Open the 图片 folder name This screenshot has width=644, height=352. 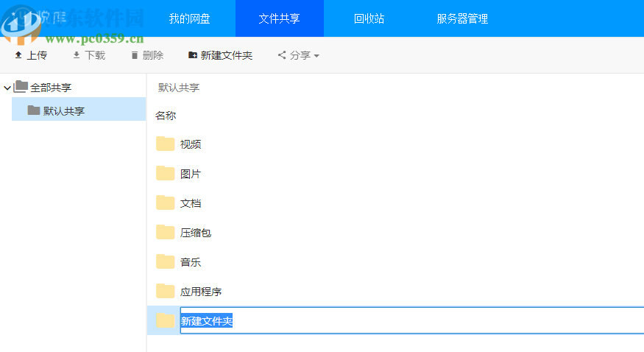(x=190, y=174)
